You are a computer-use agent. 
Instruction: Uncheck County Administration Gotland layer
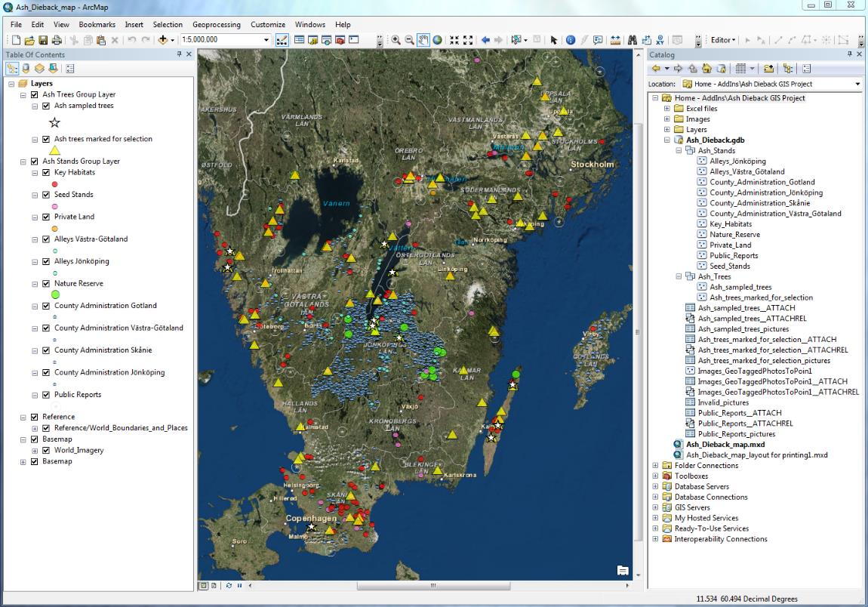pos(46,306)
